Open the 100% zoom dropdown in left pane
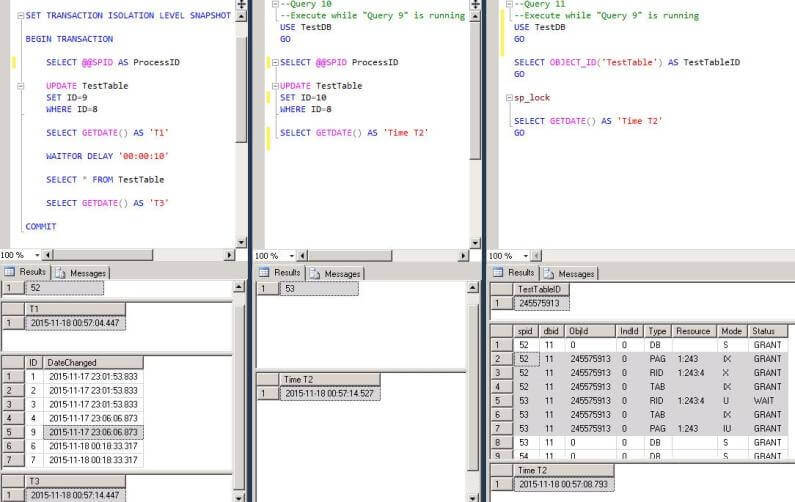The height and width of the screenshot is (502, 795). click(35, 255)
